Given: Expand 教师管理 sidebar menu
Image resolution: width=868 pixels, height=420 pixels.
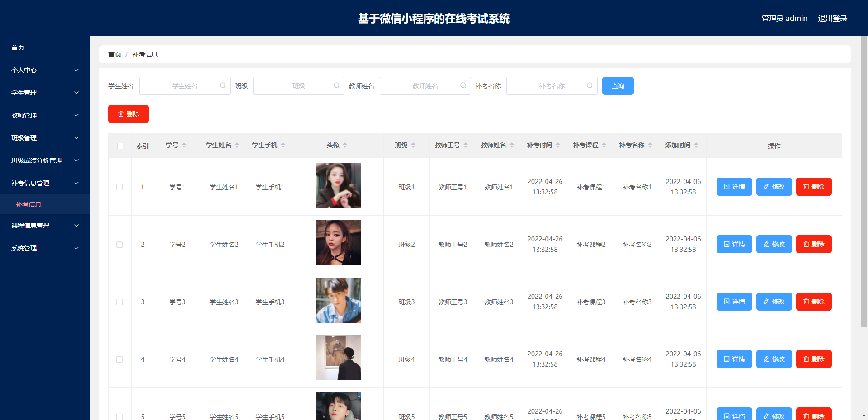Looking at the screenshot, I should click(45, 115).
